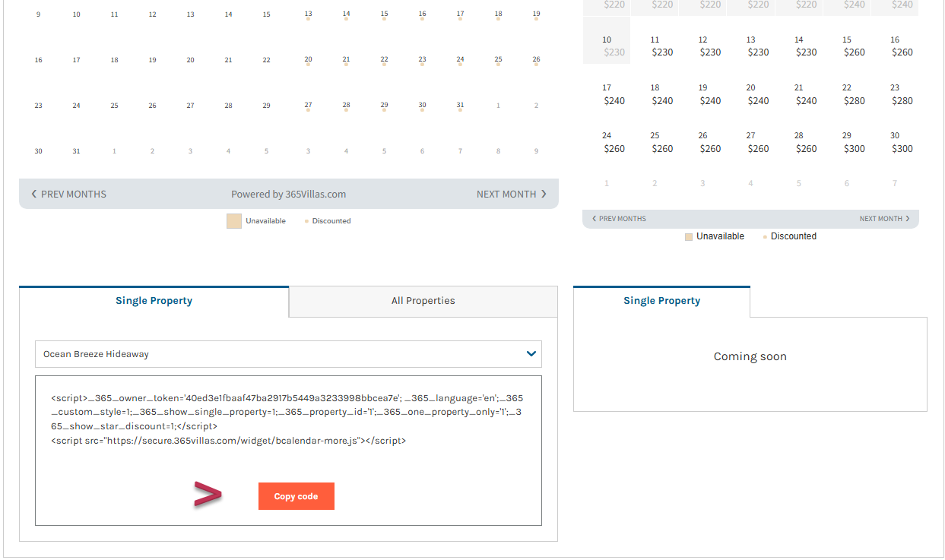Select day 29 priced $300
The image size is (945, 560).
854,142
